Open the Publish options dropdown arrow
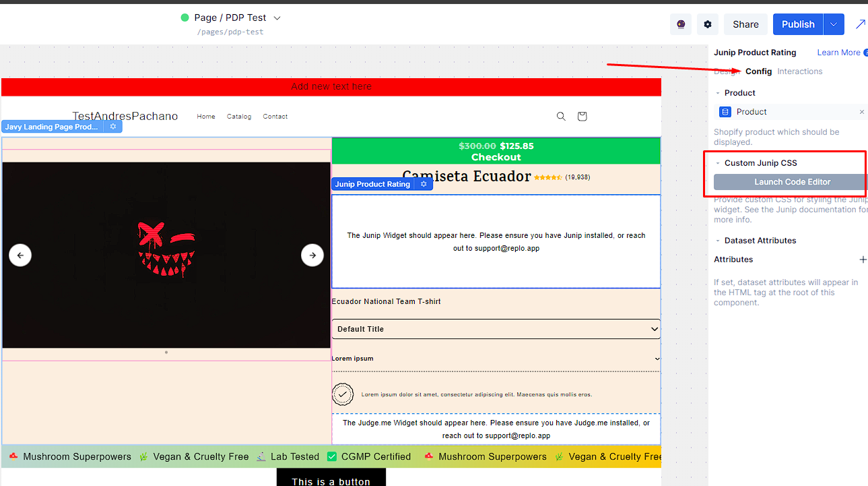868x486 pixels. click(834, 24)
